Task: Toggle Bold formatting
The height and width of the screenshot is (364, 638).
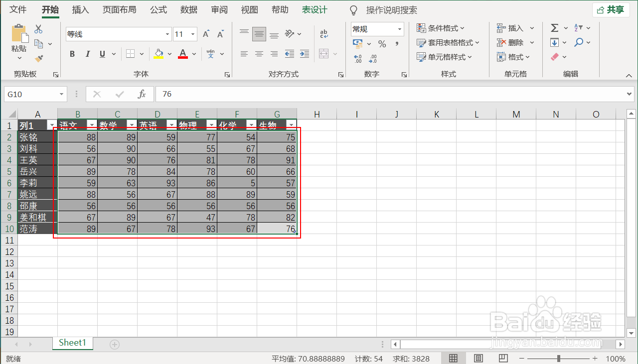Action: point(72,54)
